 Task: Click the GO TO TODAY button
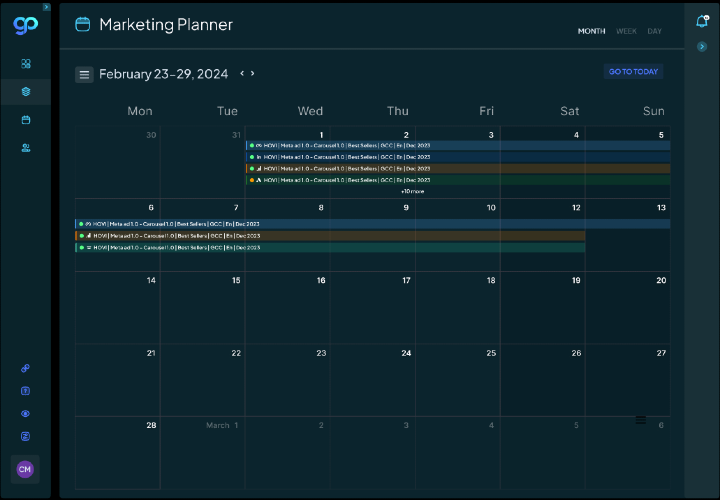click(x=633, y=72)
